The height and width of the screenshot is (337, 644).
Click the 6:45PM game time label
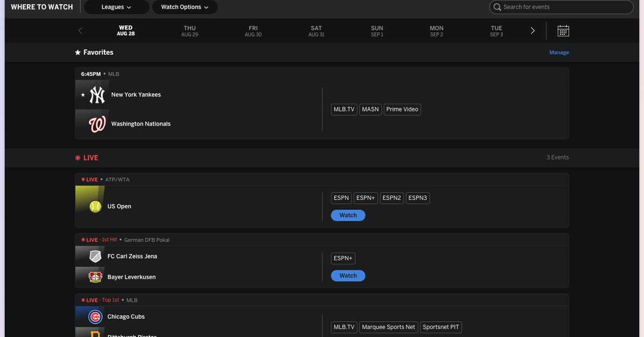[x=91, y=74]
